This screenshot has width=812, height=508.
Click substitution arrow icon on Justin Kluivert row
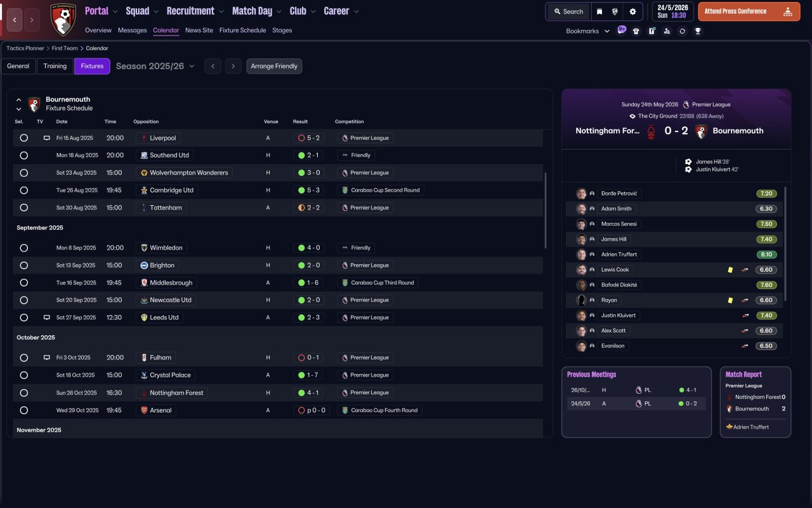click(x=745, y=316)
